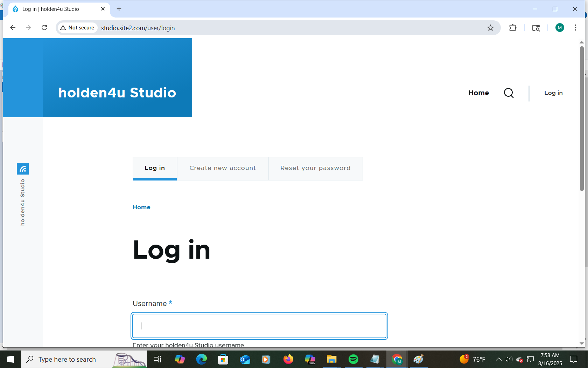
Task: Go back with the browser back arrow
Action: tap(13, 28)
